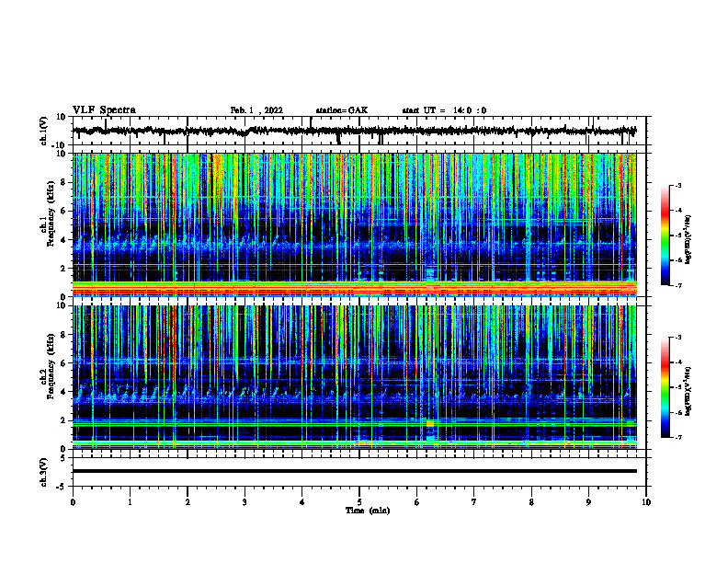Select the date text 'Feb. 1 , 2022'
This screenshot has width=728, height=563.
(256, 110)
